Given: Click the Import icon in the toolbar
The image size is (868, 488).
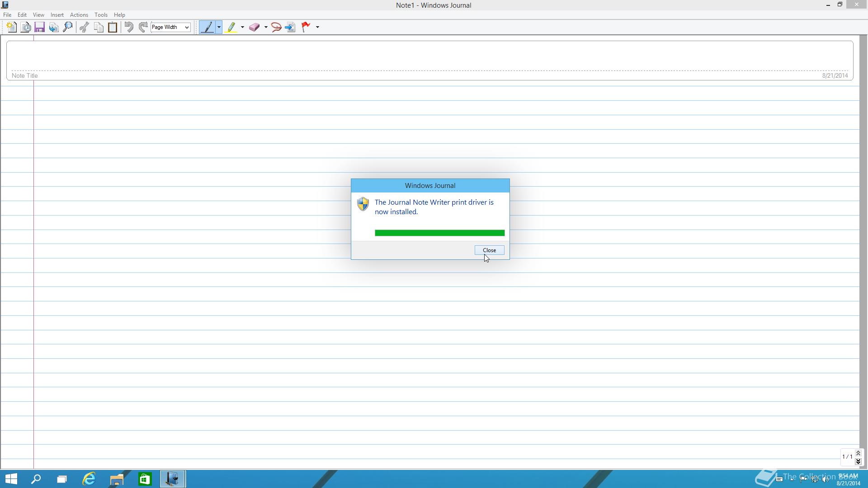Looking at the screenshot, I should tap(54, 27).
